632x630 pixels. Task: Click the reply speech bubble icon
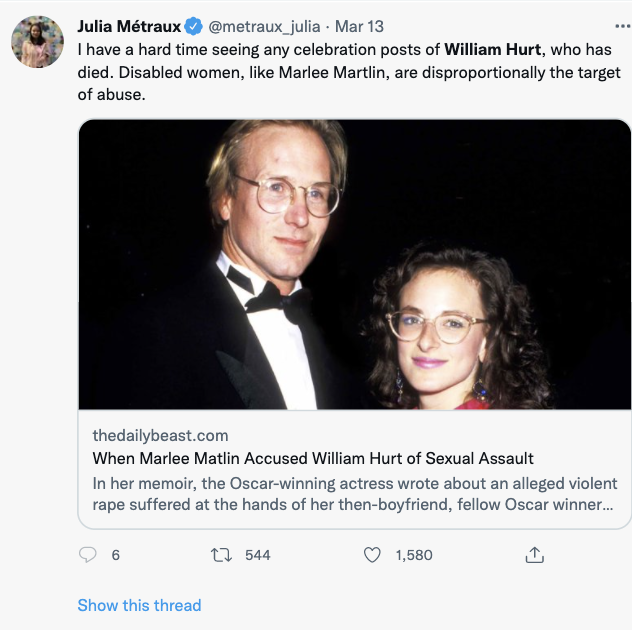pos(89,554)
